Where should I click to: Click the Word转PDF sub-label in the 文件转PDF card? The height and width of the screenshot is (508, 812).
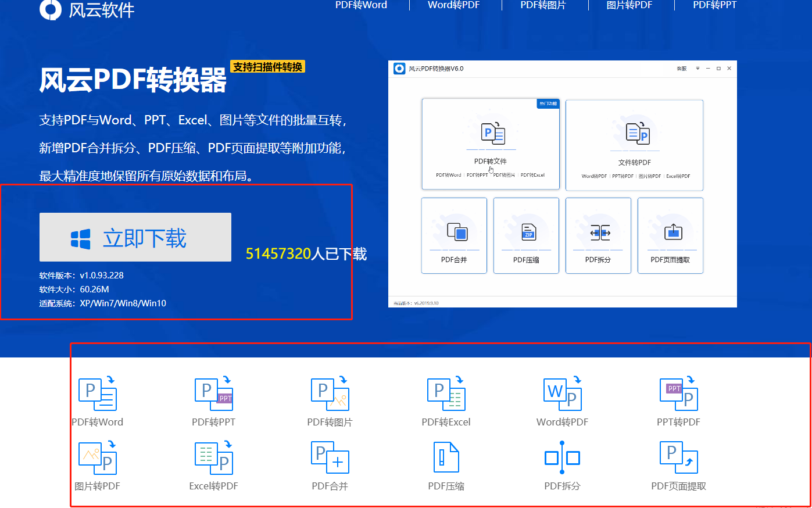594,176
